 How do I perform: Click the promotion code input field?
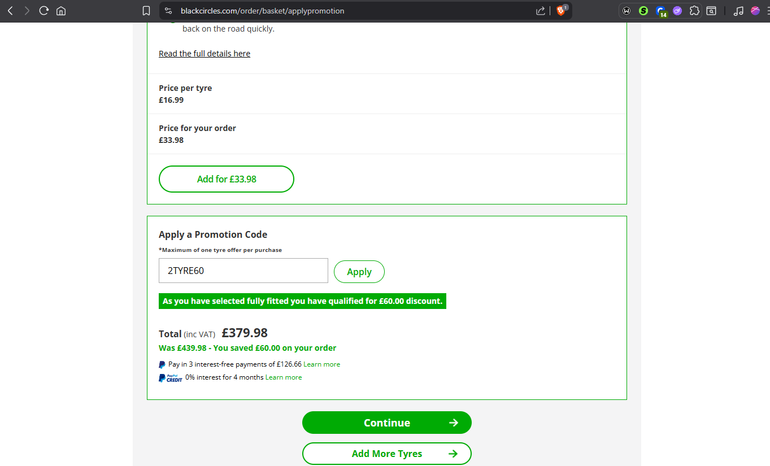click(243, 271)
